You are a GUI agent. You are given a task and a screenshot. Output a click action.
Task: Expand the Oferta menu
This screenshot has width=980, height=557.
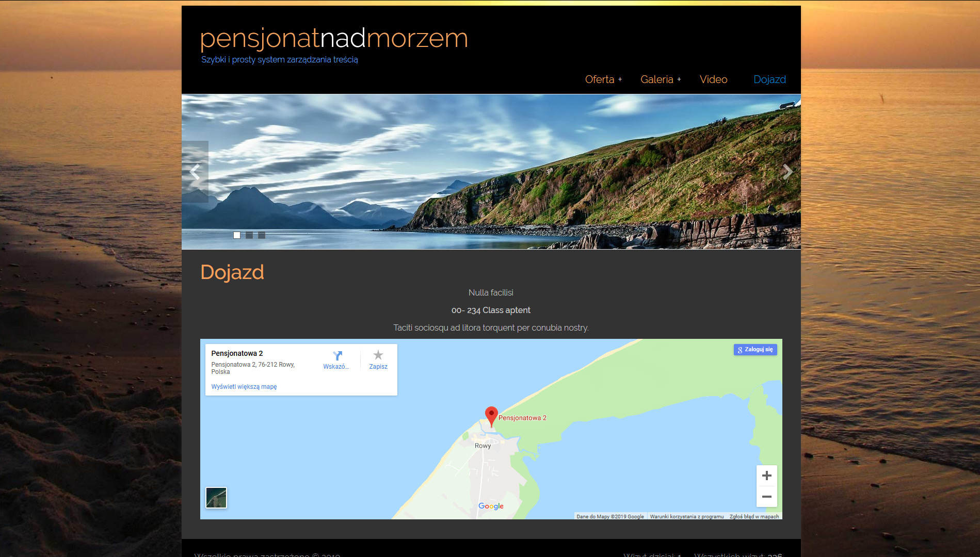point(603,79)
